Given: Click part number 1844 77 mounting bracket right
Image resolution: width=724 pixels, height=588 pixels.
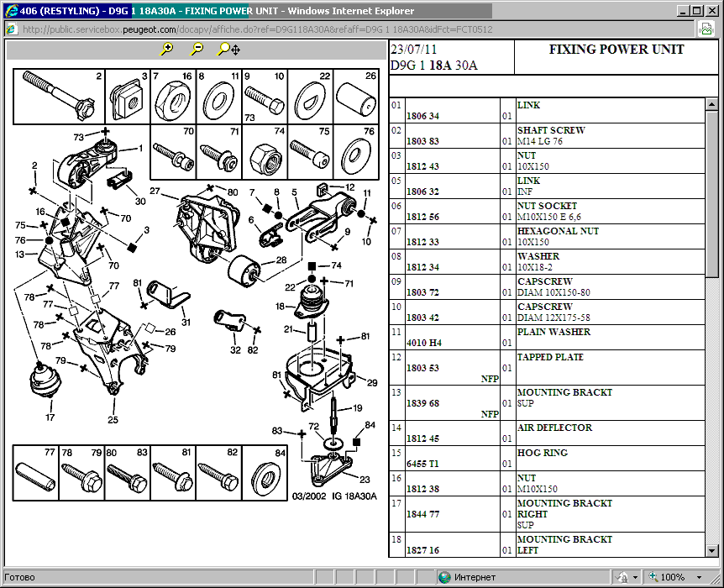Looking at the screenshot, I should pyautogui.click(x=422, y=513).
